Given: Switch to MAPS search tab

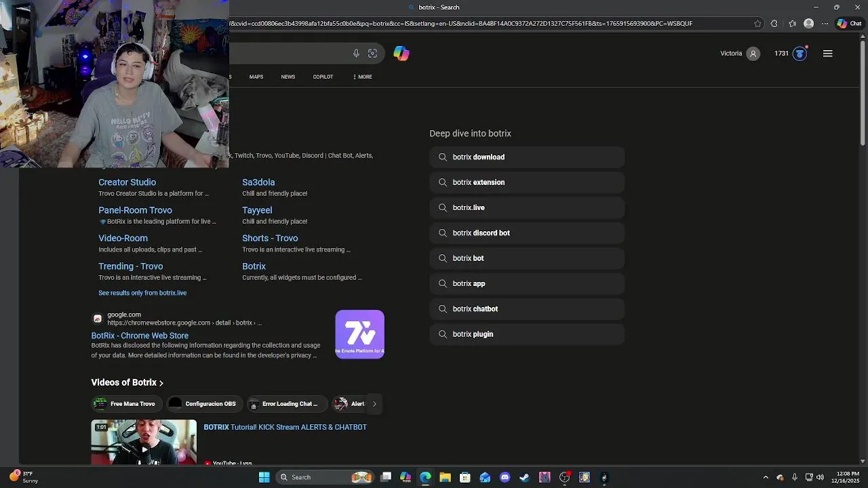Looking at the screenshot, I should [256, 77].
